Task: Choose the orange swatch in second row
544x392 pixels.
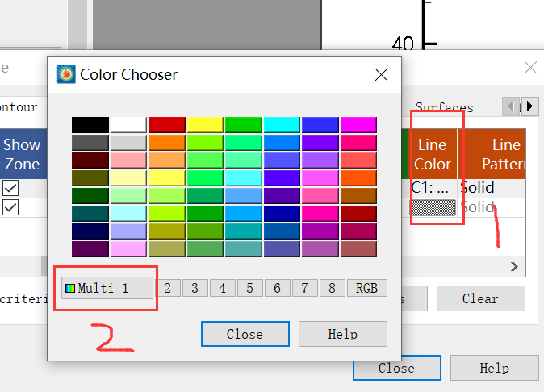Action: (x=167, y=143)
